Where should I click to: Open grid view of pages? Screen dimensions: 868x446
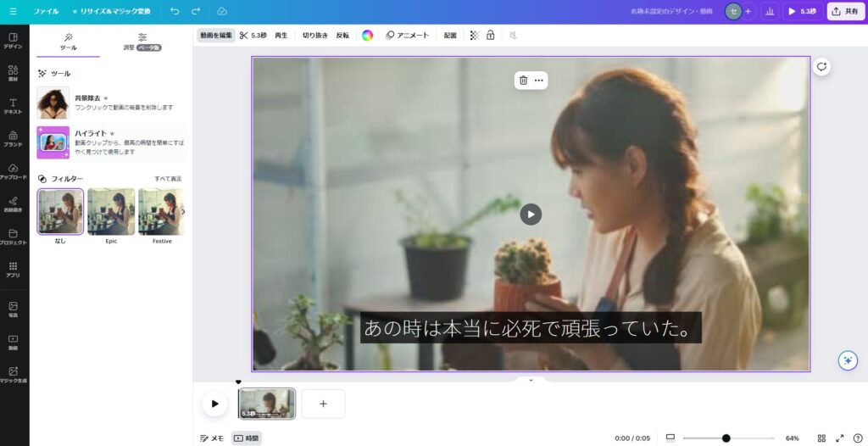pyautogui.click(x=821, y=438)
